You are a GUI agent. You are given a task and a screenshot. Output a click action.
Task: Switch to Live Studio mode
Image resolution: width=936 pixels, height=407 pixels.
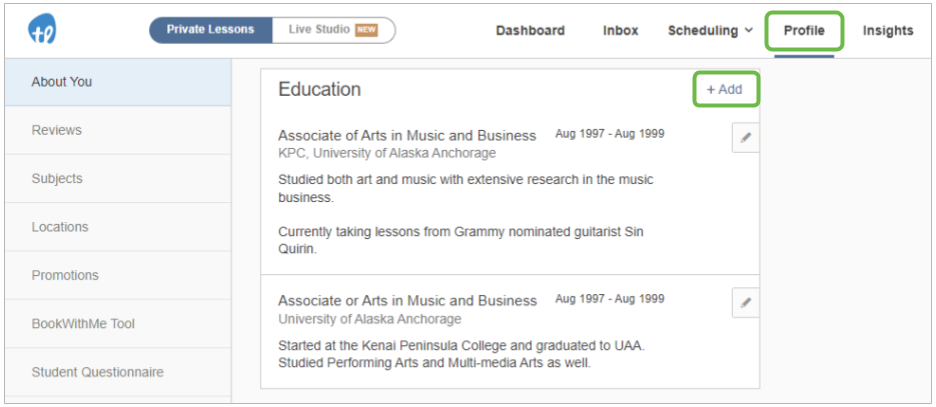pos(333,30)
